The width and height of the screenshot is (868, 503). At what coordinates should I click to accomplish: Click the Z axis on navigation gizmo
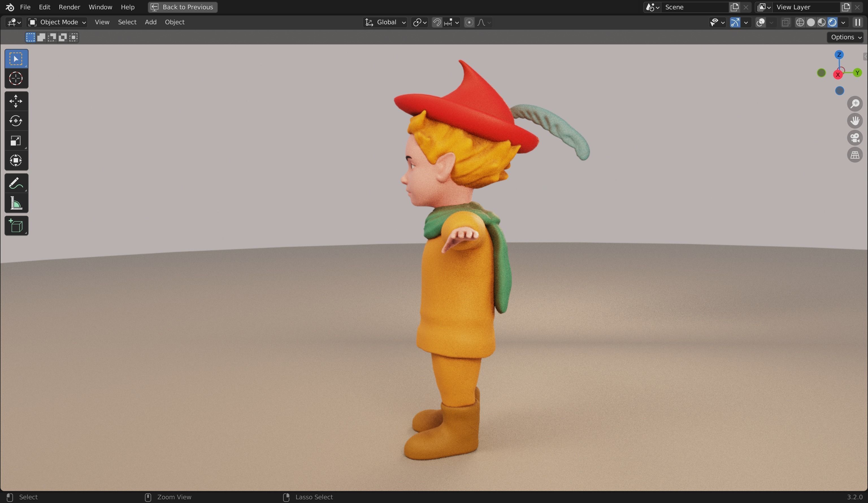(x=839, y=55)
